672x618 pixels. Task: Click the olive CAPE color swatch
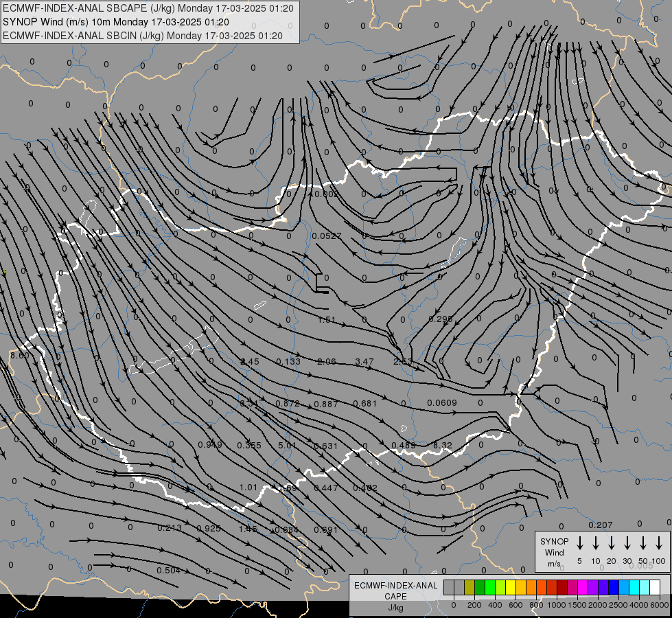pos(470,588)
